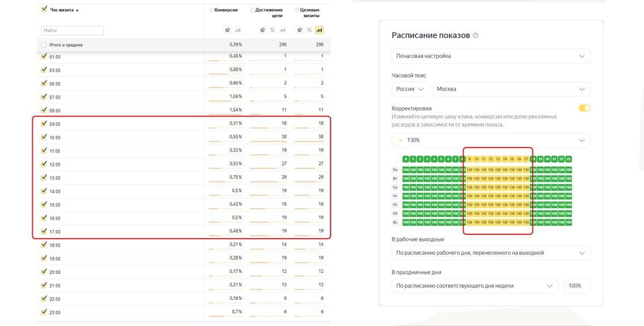
Task: Show pie chart for Достижения цели column
Action: tap(263, 30)
